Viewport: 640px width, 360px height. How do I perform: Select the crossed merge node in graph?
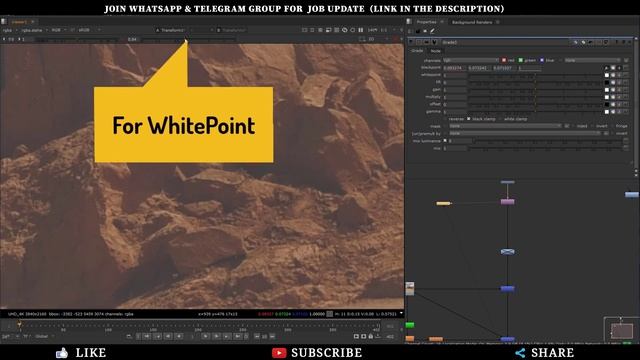[x=507, y=252]
